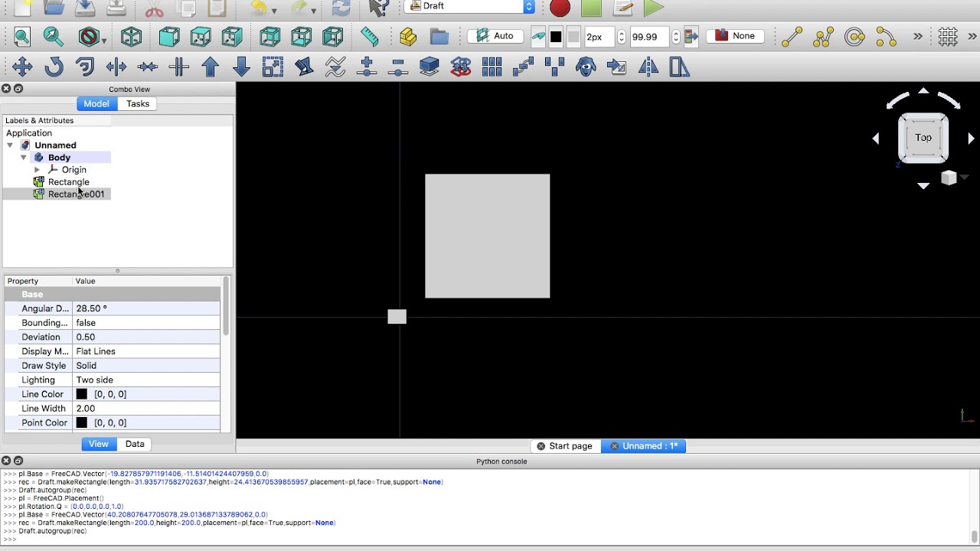The image size is (980, 551).
Task: Click navigation cube left arrow
Action: click(x=876, y=139)
